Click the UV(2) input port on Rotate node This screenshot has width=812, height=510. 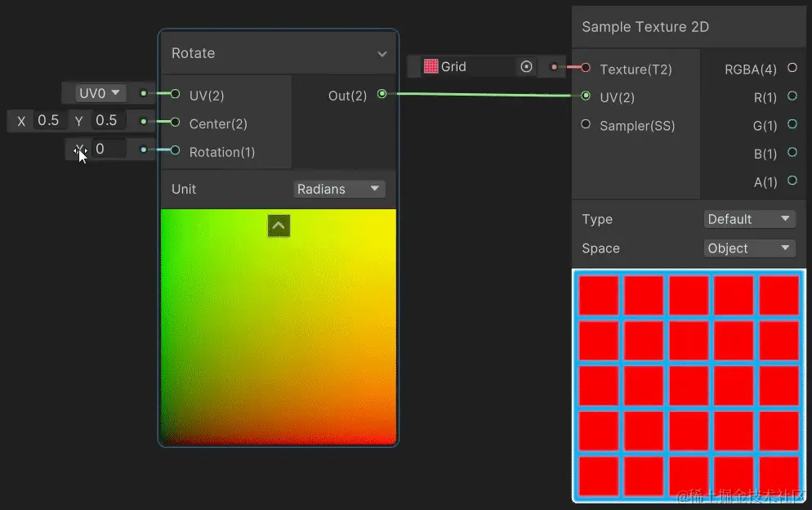click(175, 94)
